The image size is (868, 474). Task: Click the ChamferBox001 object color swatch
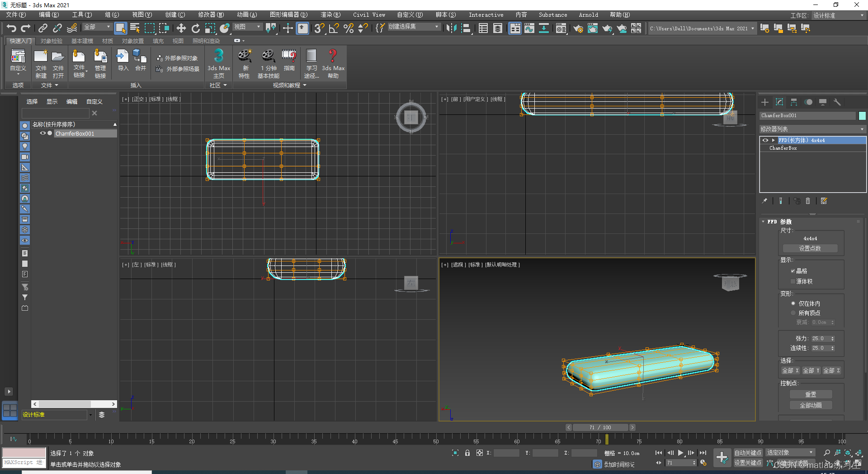click(x=862, y=116)
